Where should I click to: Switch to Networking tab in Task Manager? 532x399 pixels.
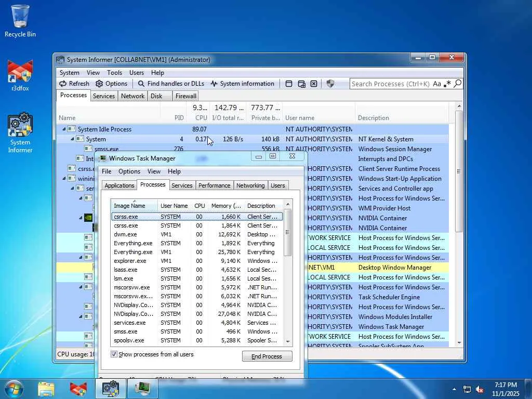[250, 185]
